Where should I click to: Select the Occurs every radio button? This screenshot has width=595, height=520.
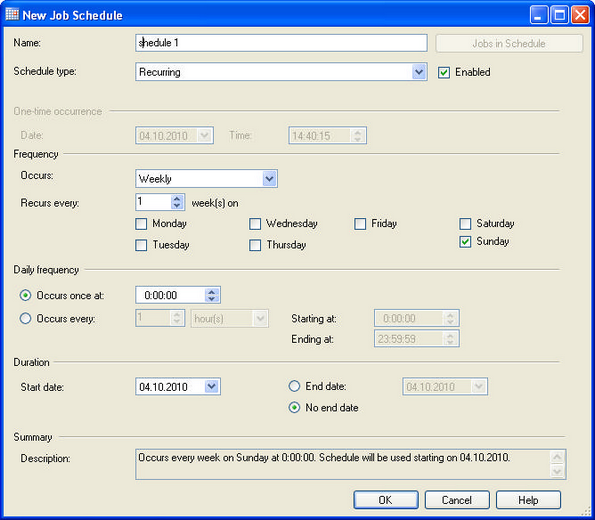[x=25, y=318]
